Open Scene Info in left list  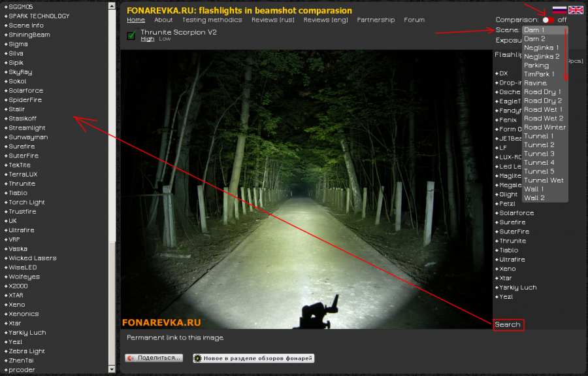(x=24, y=26)
